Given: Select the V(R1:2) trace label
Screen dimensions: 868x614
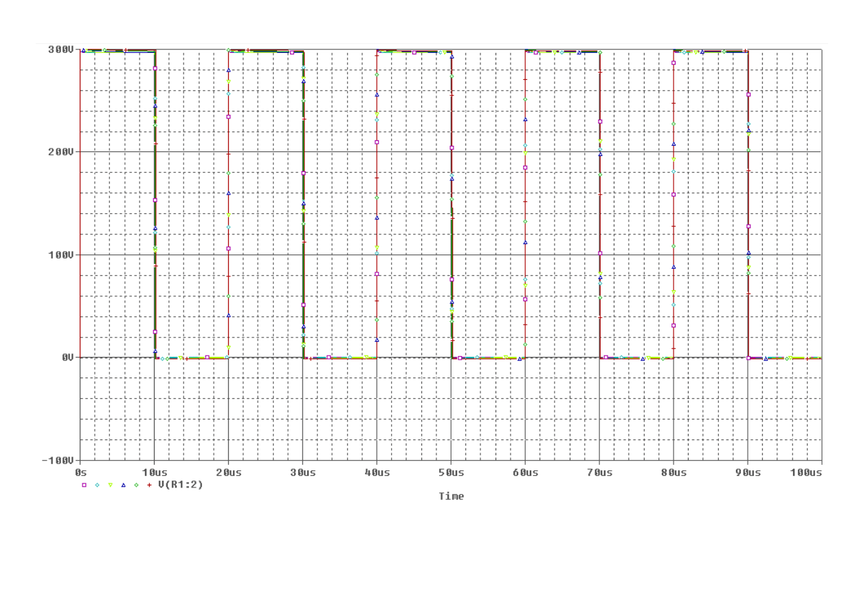Looking at the screenshot, I should (x=180, y=485).
